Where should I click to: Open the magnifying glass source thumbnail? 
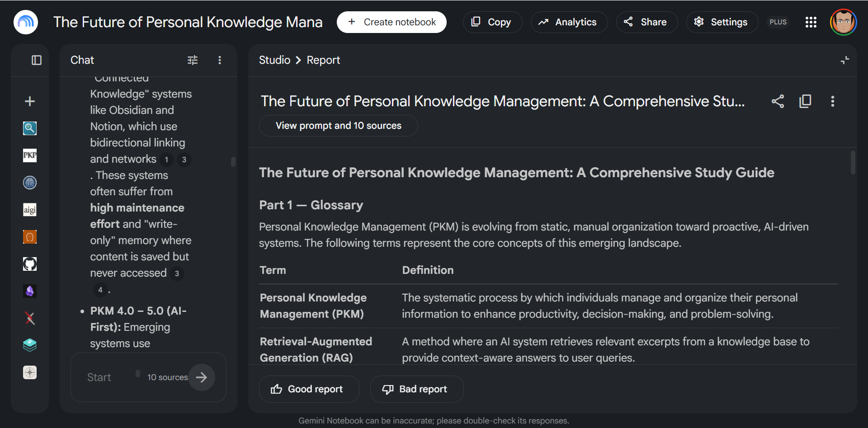coord(30,128)
